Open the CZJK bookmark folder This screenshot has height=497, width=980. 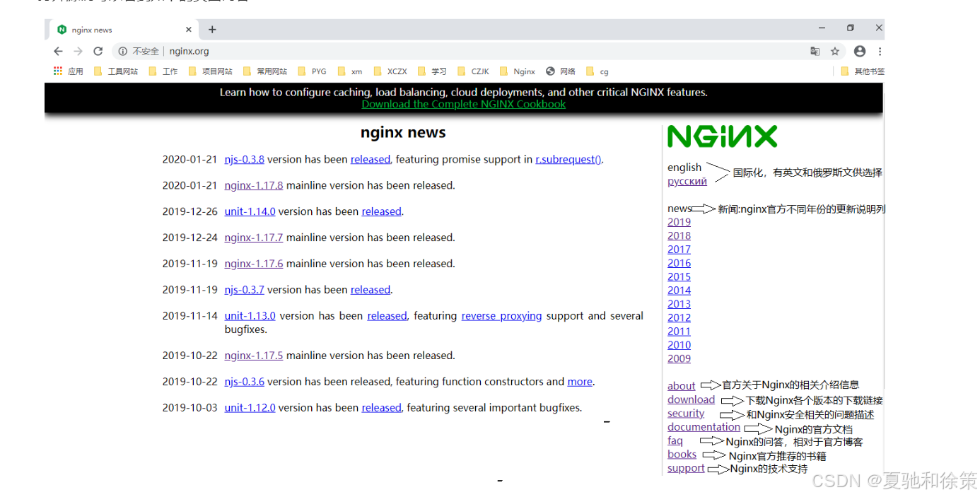[474, 71]
